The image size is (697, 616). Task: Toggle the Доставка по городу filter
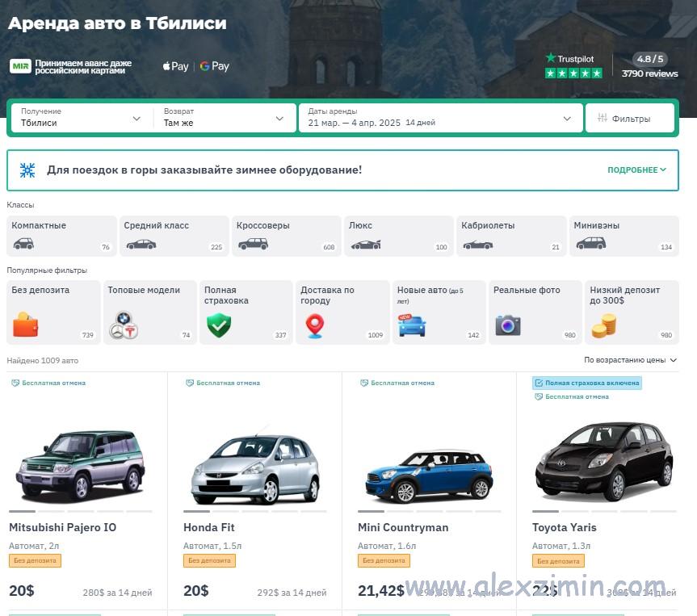tap(342, 312)
